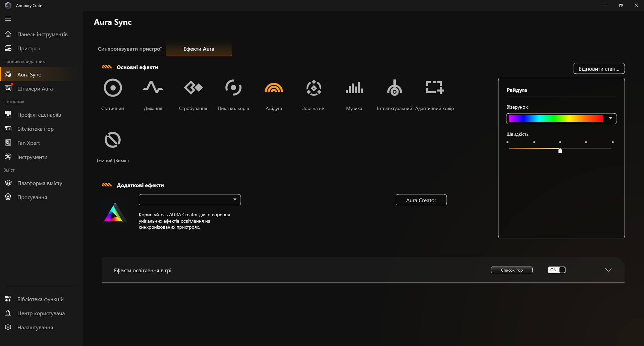Click the Вміст sidebar section label
Image resolution: width=644 pixels, height=346 pixels.
coord(9,170)
